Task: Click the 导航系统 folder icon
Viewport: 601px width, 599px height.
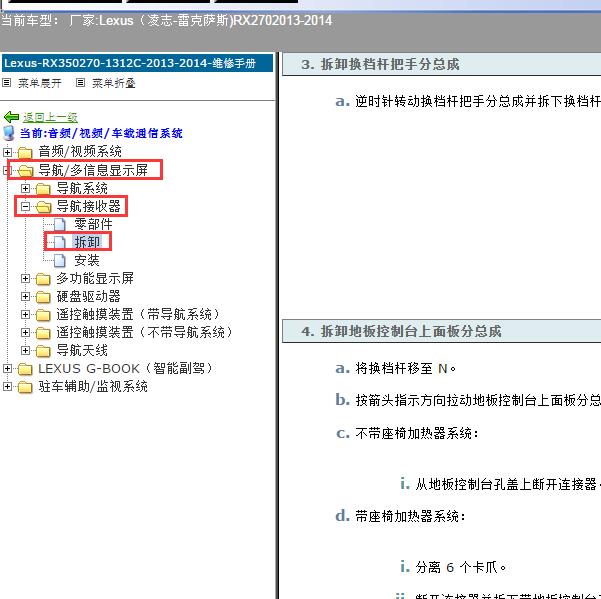Action: (43, 188)
